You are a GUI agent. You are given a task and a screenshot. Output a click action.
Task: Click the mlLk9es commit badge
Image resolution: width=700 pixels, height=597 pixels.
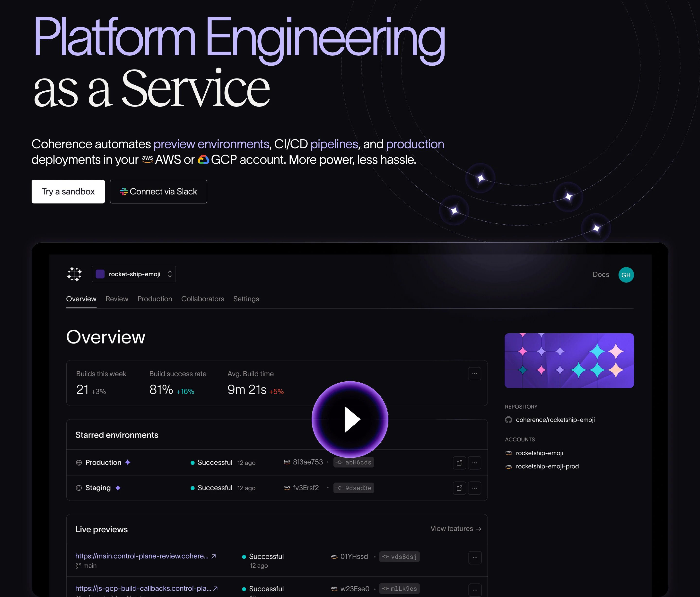pos(399,589)
